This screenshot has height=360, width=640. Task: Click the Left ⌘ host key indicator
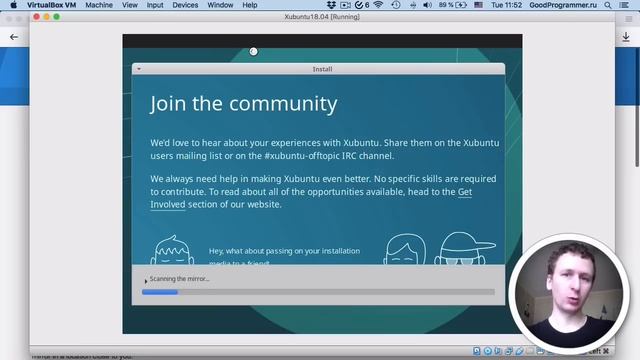[599, 351]
